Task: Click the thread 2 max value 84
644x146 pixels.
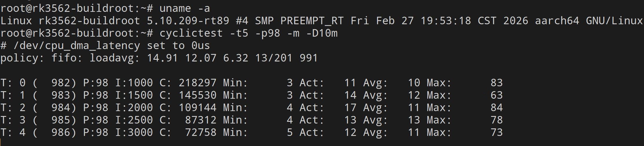Action: 496,108
